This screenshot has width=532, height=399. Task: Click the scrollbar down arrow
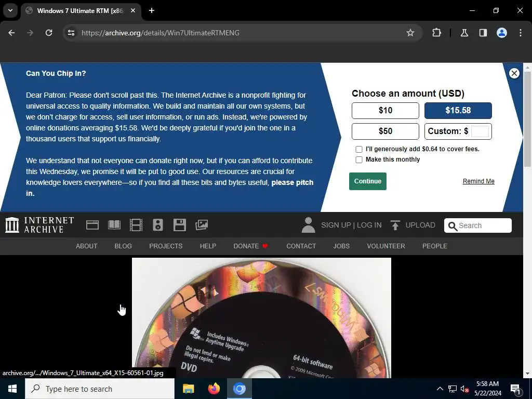coord(527,374)
